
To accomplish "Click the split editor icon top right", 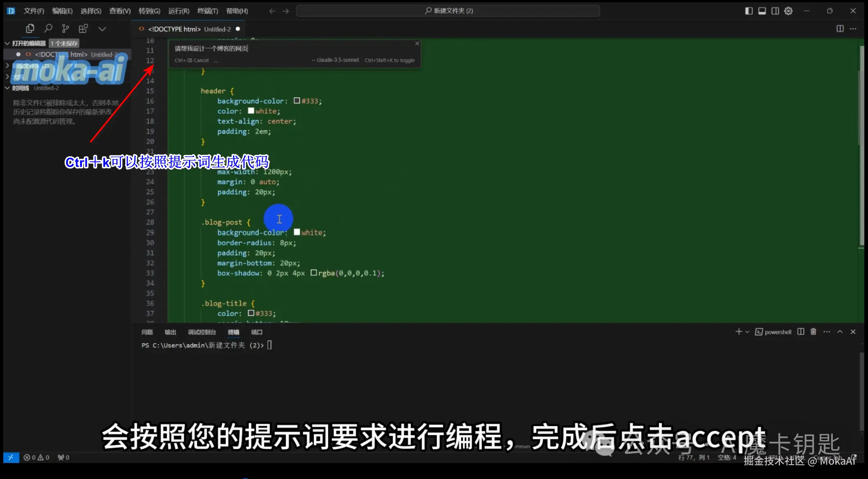I will coord(839,29).
